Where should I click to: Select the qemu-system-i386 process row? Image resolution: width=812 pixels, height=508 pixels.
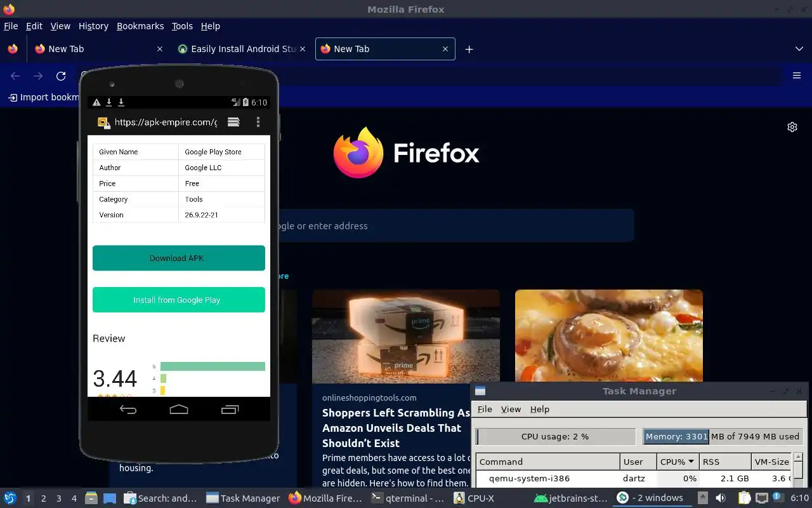point(633,478)
